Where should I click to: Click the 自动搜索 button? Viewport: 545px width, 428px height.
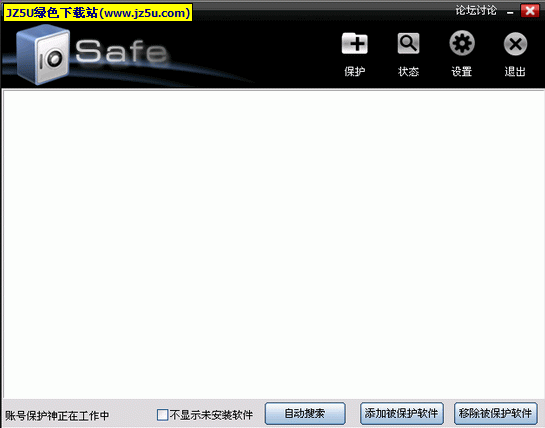click(x=305, y=413)
